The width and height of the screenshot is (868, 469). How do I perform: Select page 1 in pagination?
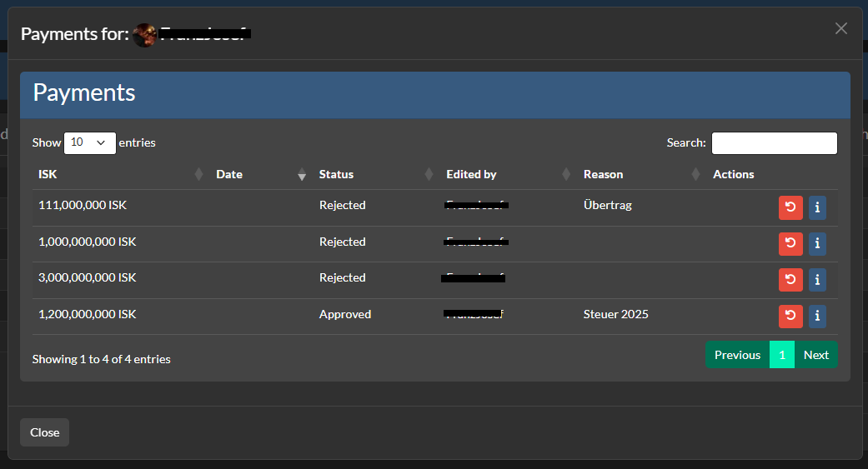point(781,355)
